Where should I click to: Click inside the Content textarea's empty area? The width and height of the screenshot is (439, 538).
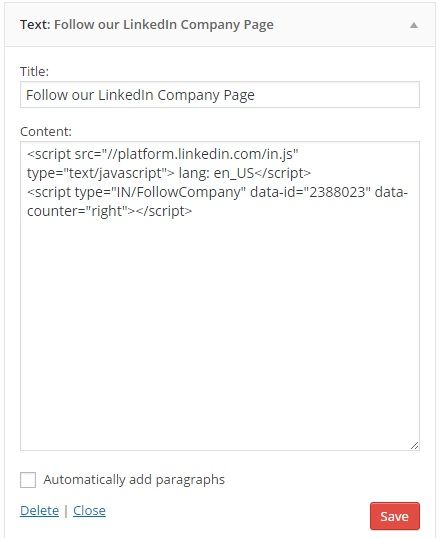pos(220,329)
